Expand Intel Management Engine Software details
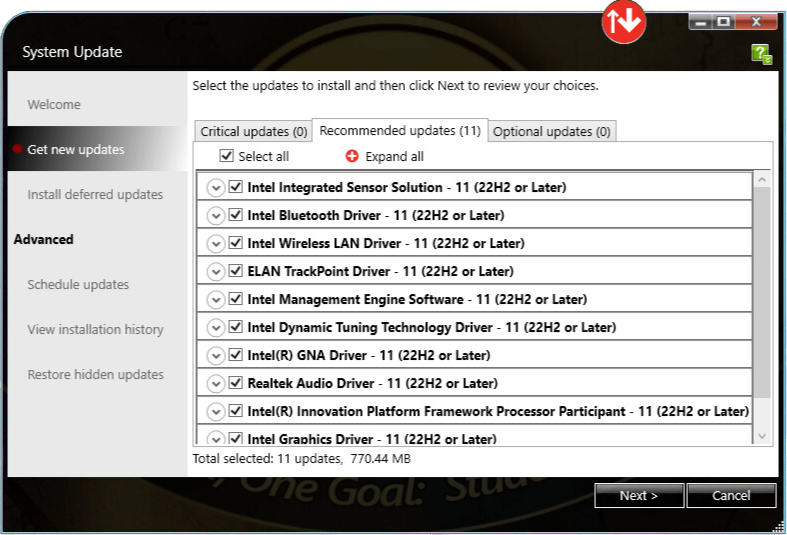 point(216,300)
